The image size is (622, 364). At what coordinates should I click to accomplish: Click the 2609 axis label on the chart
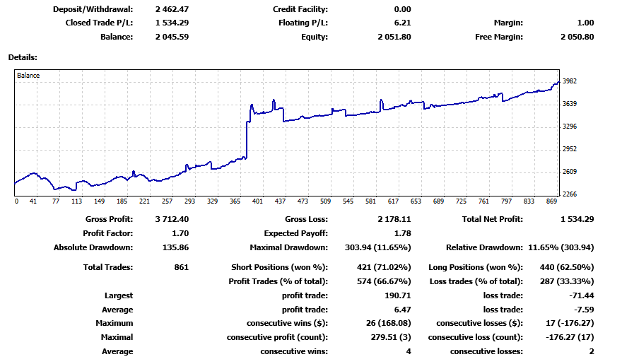[569, 171]
